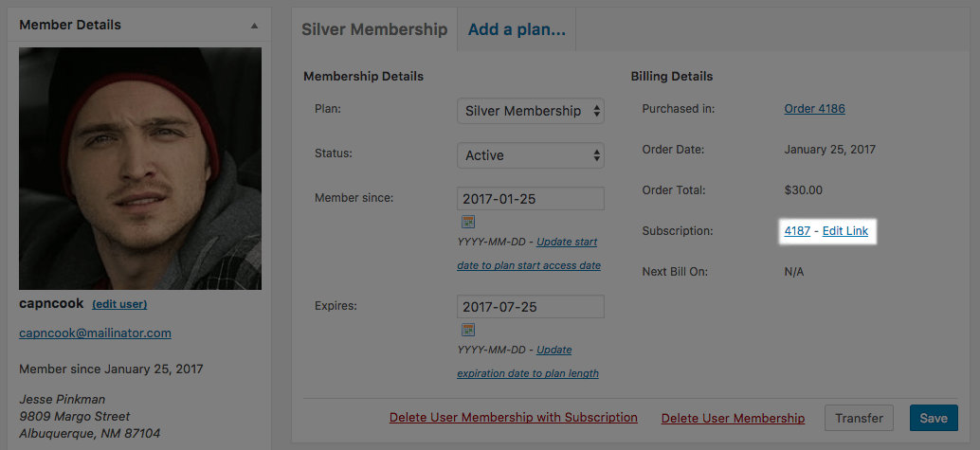
Task: Click Edit Link next to subscription
Action: (x=845, y=231)
